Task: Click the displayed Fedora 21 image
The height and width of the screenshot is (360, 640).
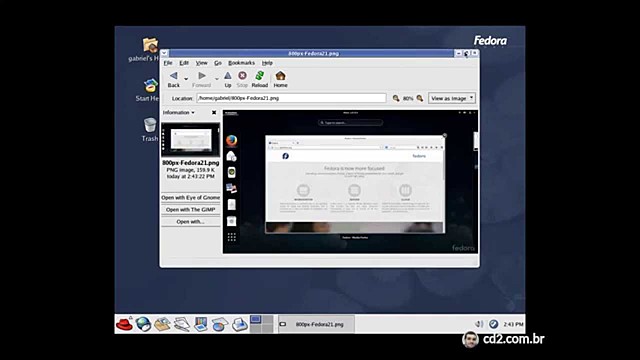Action: pos(351,182)
